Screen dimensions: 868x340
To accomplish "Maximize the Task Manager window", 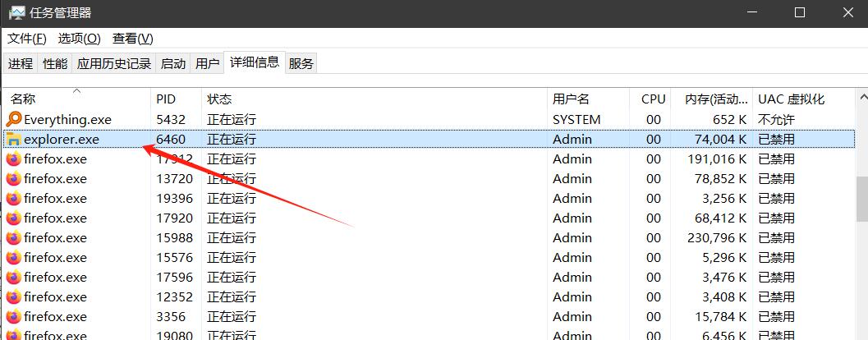I will tap(799, 13).
